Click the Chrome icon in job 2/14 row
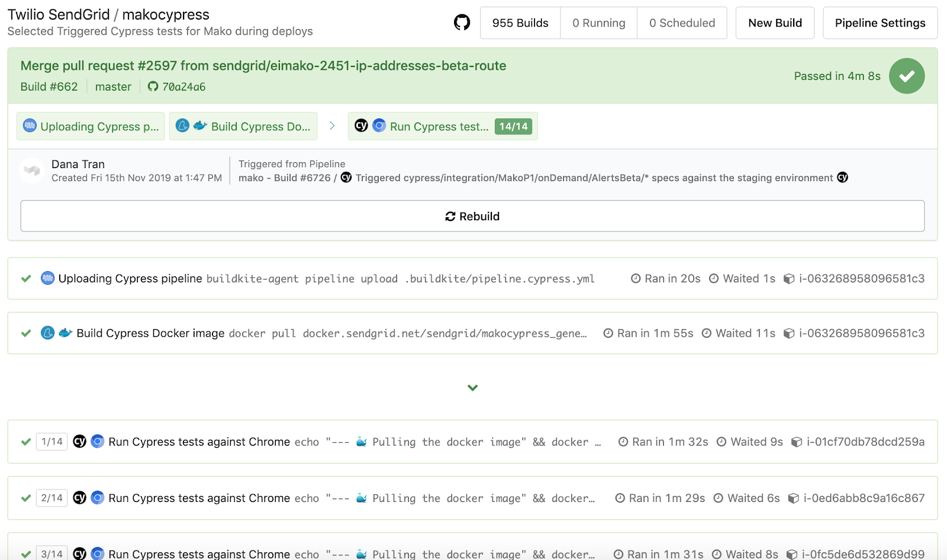 coord(98,498)
